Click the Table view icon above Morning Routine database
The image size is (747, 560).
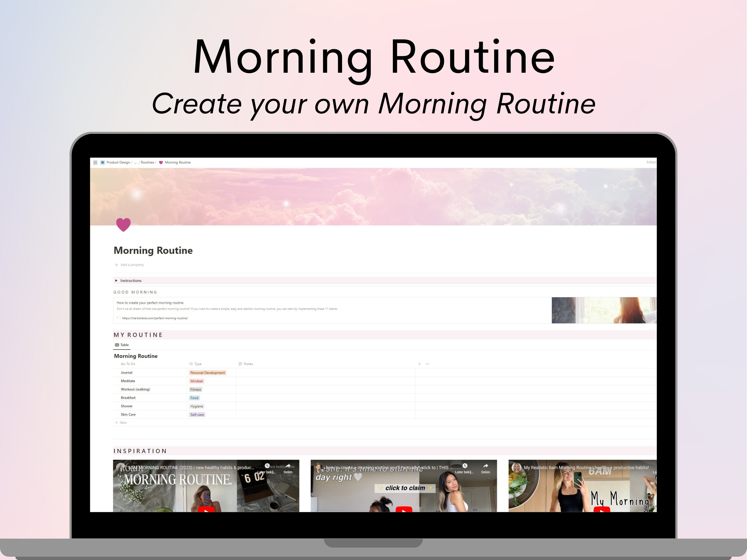click(117, 345)
